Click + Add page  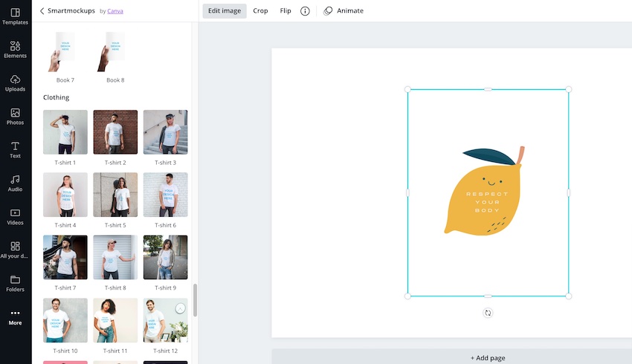(488, 357)
